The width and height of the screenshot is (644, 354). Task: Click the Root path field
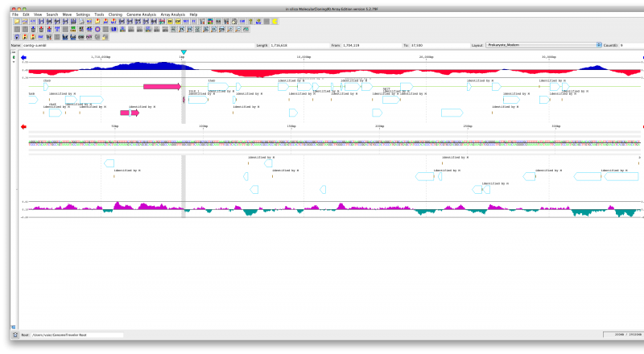pyautogui.click(x=77, y=335)
